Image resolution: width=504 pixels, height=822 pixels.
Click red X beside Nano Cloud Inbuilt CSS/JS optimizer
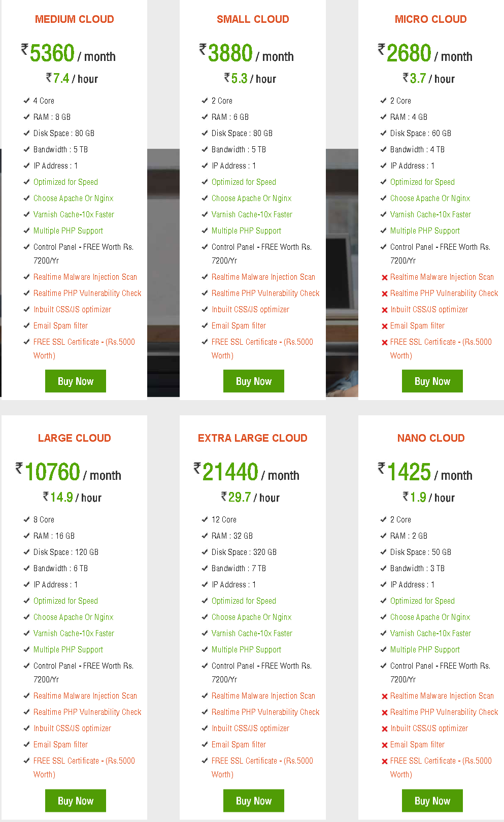coord(384,729)
